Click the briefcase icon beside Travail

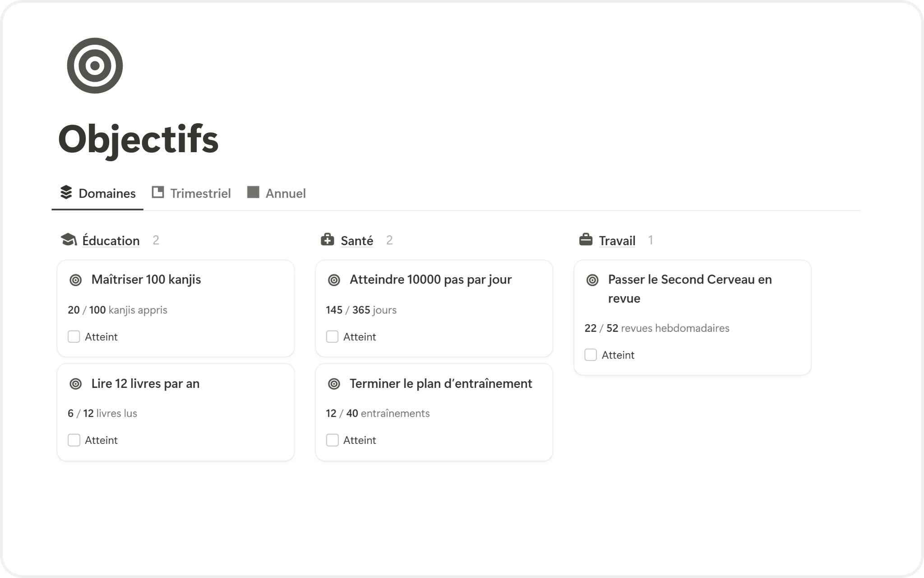[586, 240]
